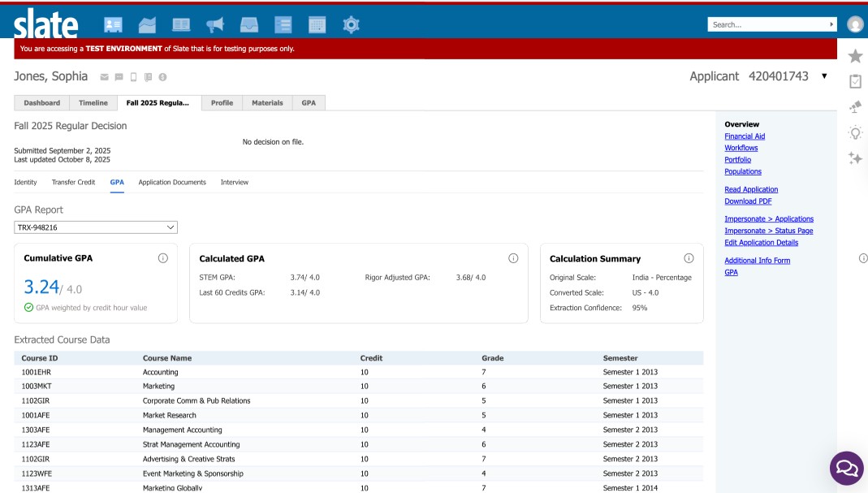
Task: Expand the search field dropdown arrow
Action: coord(831,24)
